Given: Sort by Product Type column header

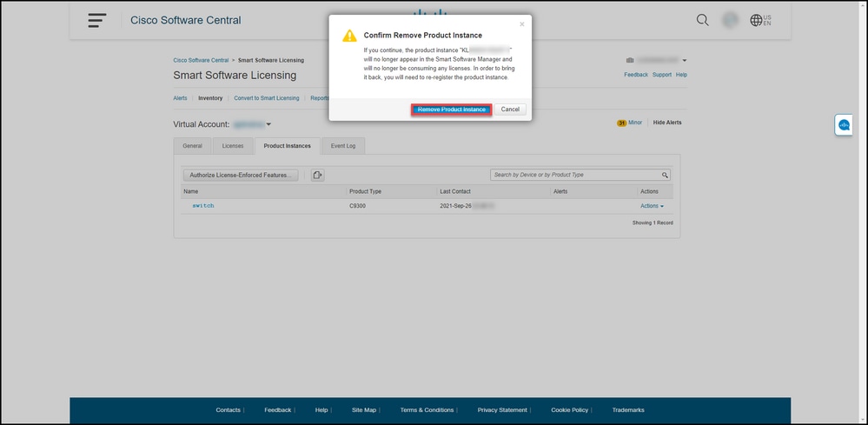Looking at the screenshot, I should point(365,191).
